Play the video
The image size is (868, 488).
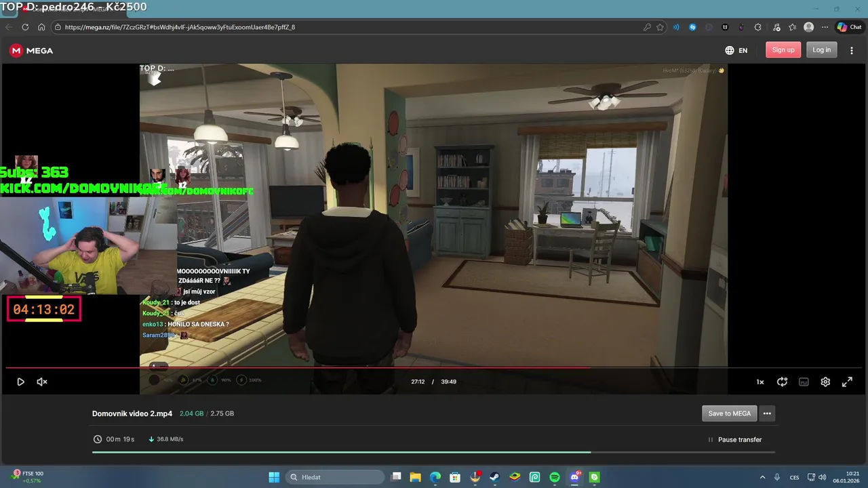[20, 382]
